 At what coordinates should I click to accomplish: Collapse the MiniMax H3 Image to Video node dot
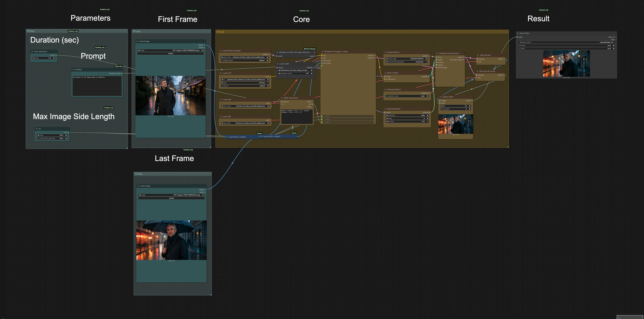323,52
